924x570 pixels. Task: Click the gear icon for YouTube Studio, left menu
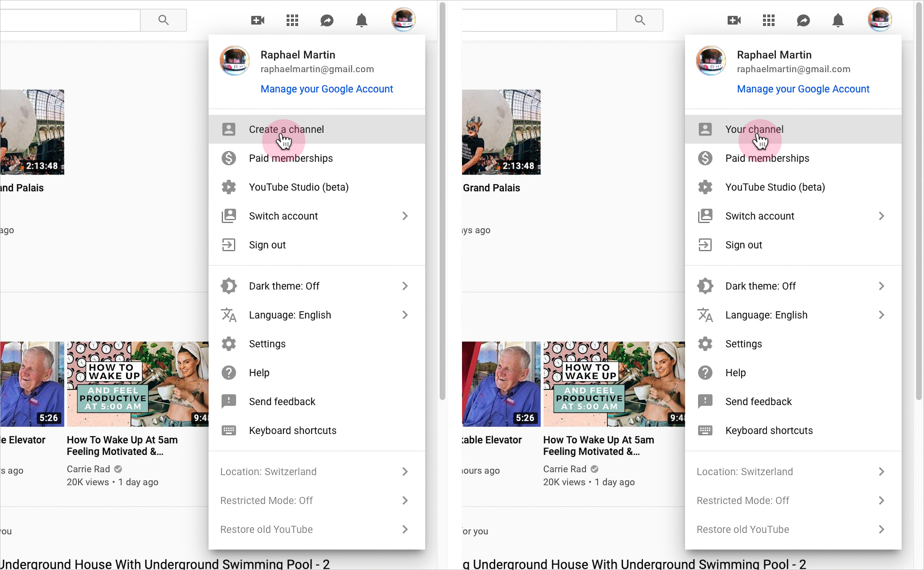[229, 187]
